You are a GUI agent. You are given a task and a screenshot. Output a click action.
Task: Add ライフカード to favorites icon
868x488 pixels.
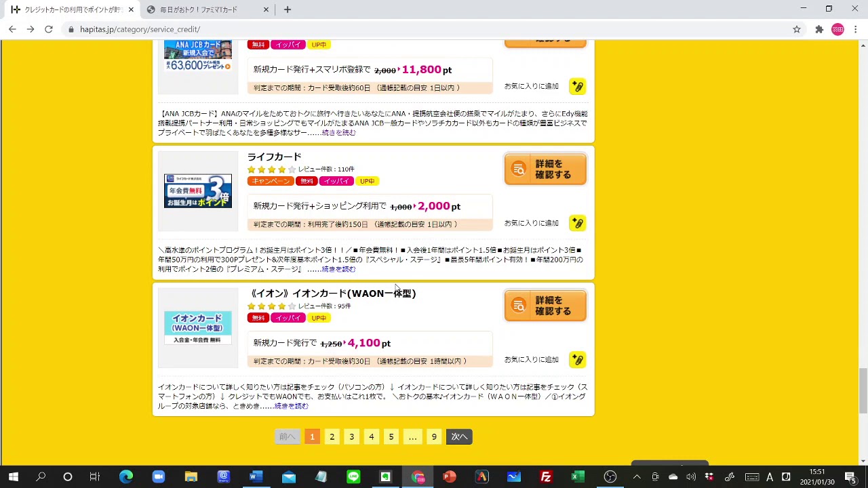(x=577, y=223)
